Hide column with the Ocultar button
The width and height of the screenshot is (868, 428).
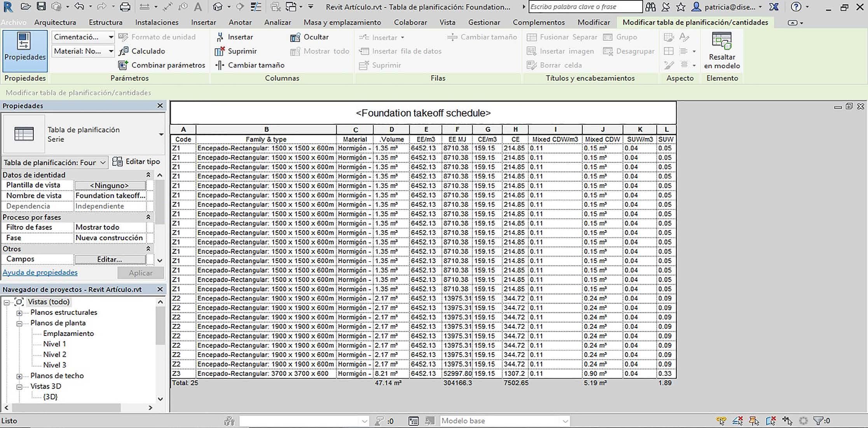click(309, 37)
